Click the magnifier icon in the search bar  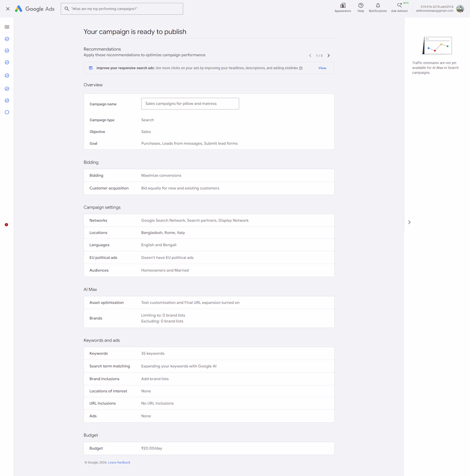pos(67,9)
